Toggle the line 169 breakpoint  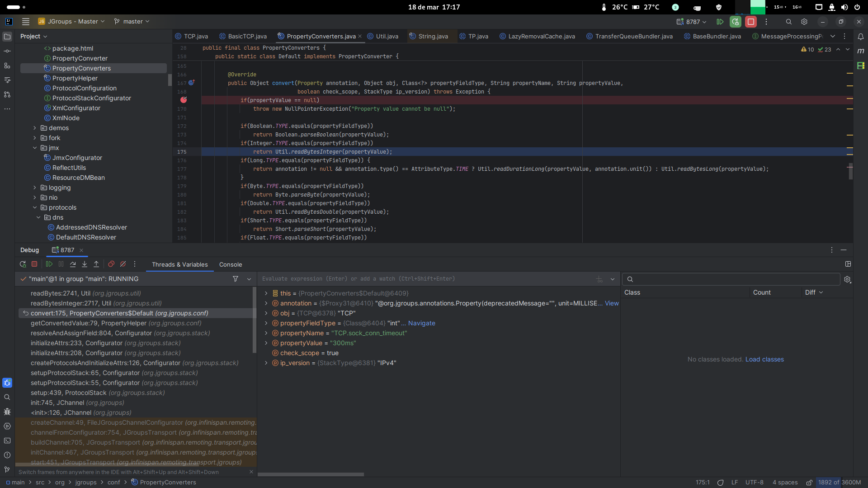click(x=184, y=100)
